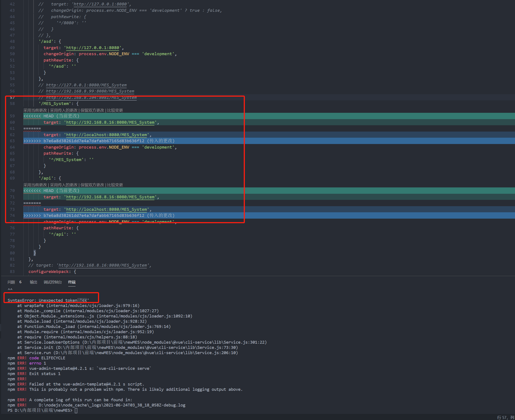Open the 输出 panel tab
Image resolution: width=515 pixels, height=420 pixels.
(33, 282)
